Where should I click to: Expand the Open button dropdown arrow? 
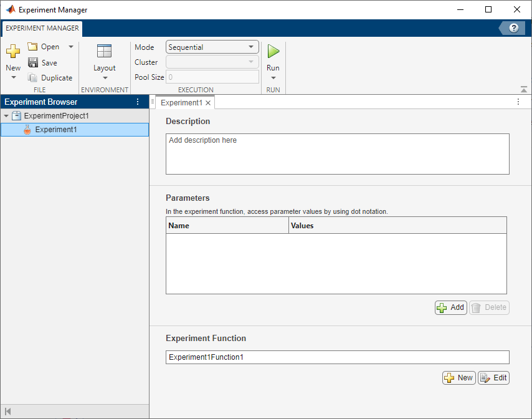70,47
